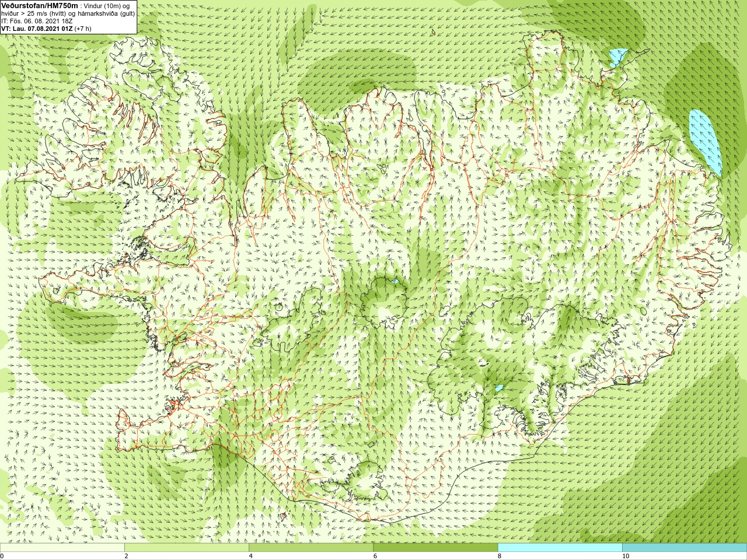Select the palest 0–2 color scale segment
747x560 pixels.
coord(62,548)
